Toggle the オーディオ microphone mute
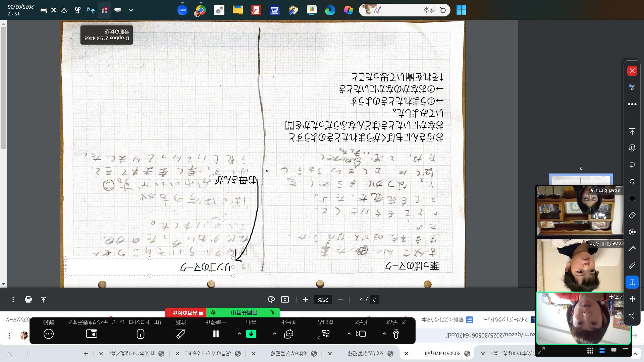The image size is (644, 362). coord(396,334)
